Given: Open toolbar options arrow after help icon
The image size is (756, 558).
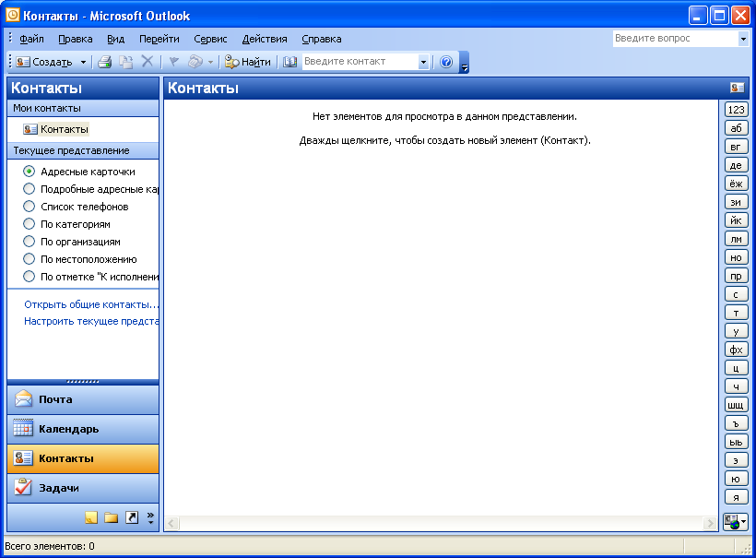Looking at the screenshot, I should click(465, 62).
